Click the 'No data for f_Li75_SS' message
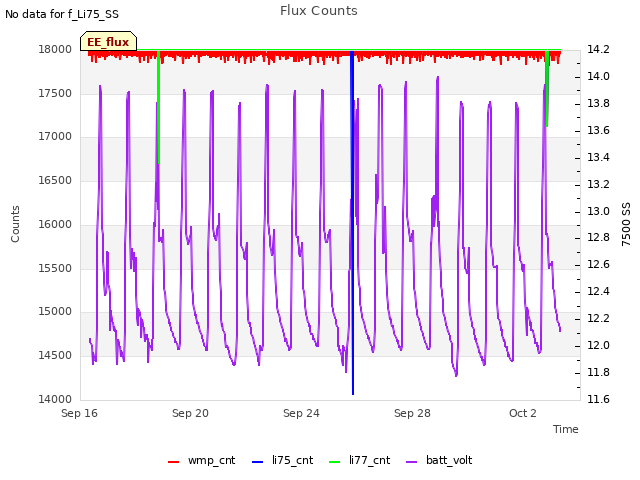This screenshot has height=480, width=640. 62,14
